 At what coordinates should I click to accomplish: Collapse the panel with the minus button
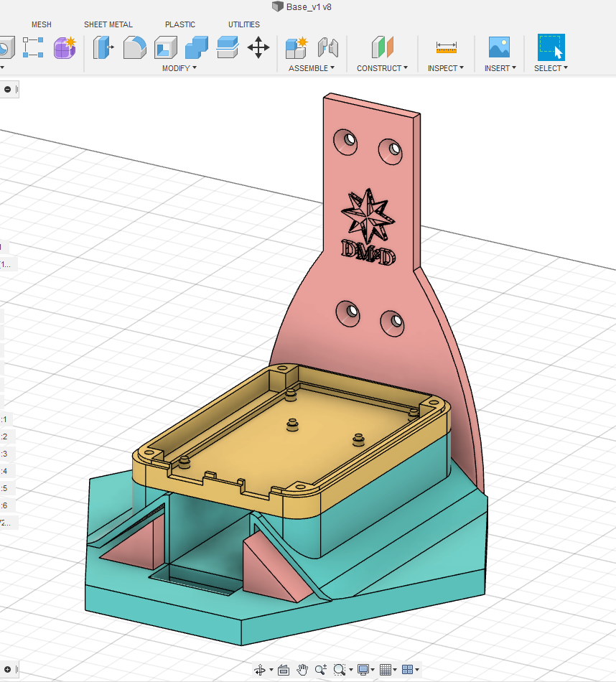click(x=7, y=90)
